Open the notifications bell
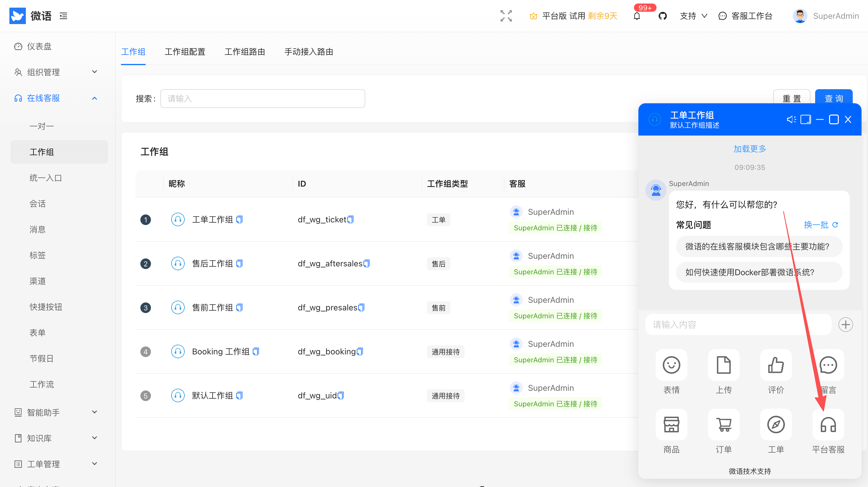 point(637,16)
